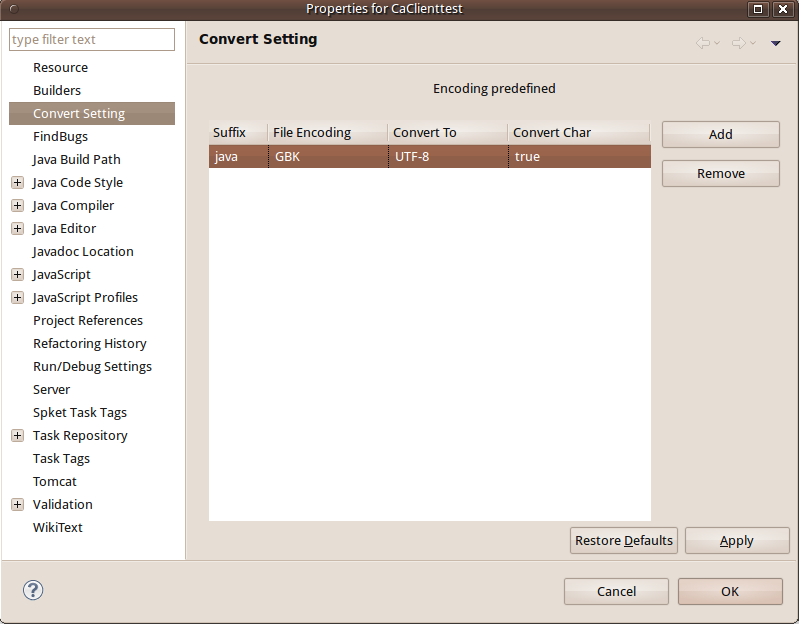Image resolution: width=799 pixels, height=624 pixels.
Task: Open the Java Build Path page
Action: click(76, 159)
